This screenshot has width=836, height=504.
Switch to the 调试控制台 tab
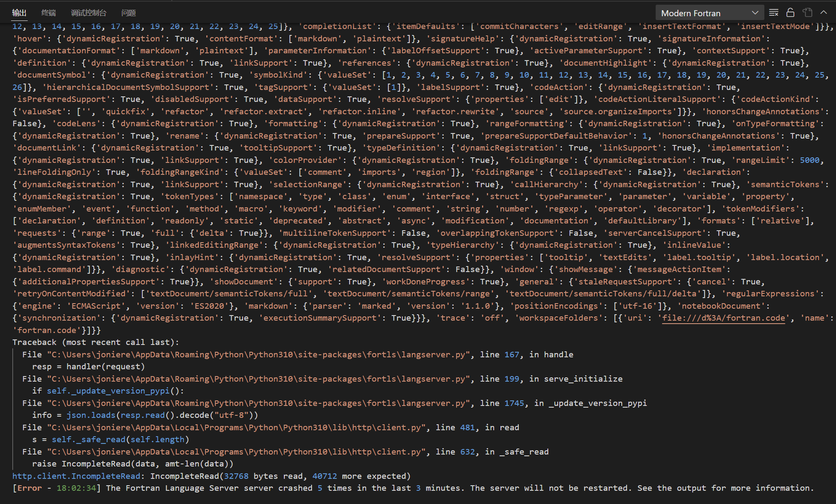pos(88,12)
